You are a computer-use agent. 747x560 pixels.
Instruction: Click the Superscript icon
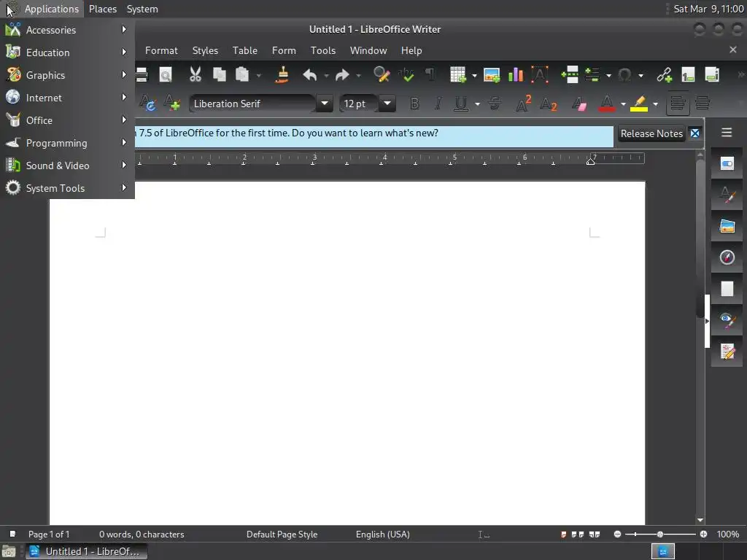click(524, 104)
